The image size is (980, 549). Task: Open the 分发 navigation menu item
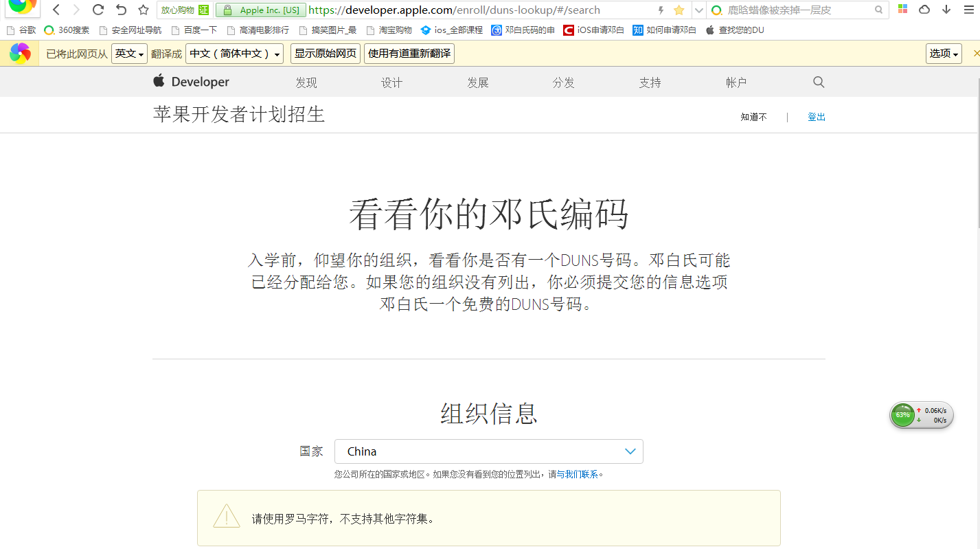tap(563, 82)
